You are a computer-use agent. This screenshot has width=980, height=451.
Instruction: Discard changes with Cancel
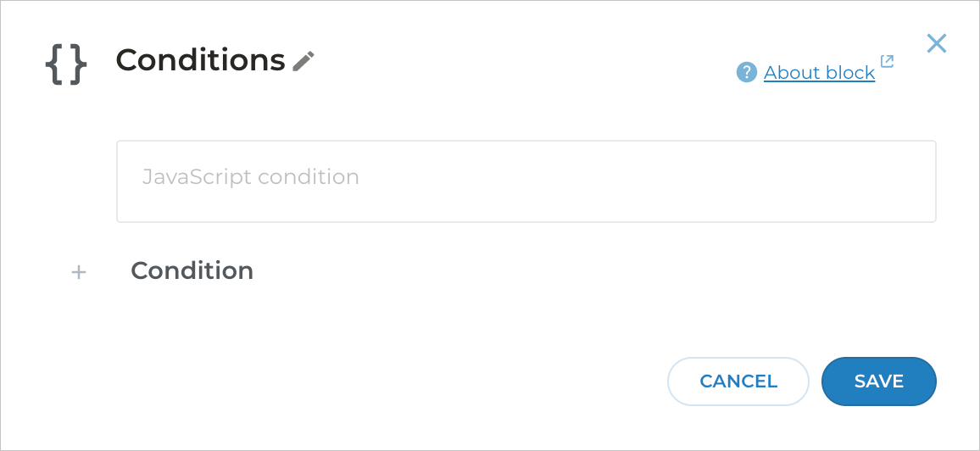pos(738,381)
